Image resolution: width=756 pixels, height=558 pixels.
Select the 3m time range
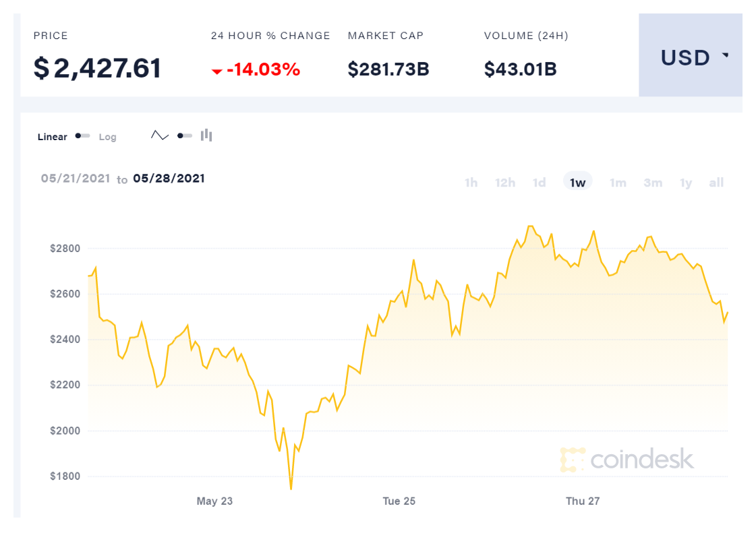[x=653, y=183]
